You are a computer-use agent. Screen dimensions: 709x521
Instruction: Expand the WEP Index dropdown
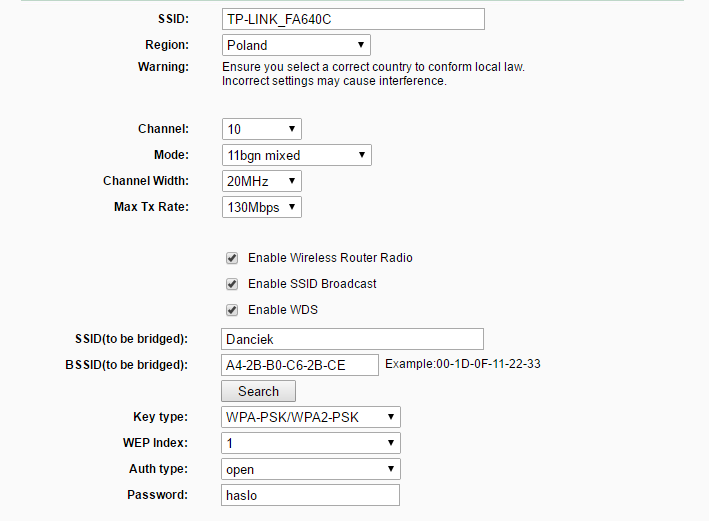(311, 443)
